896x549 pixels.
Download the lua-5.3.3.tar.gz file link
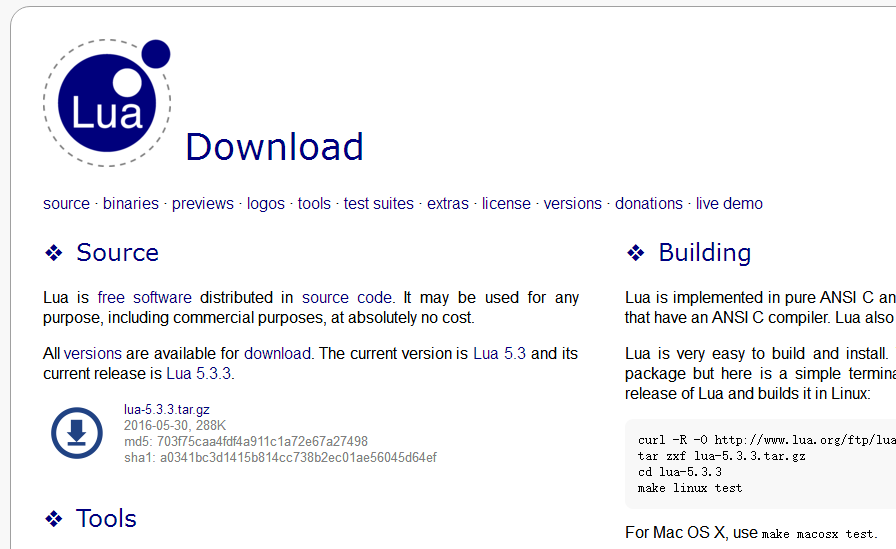[167, 410]
